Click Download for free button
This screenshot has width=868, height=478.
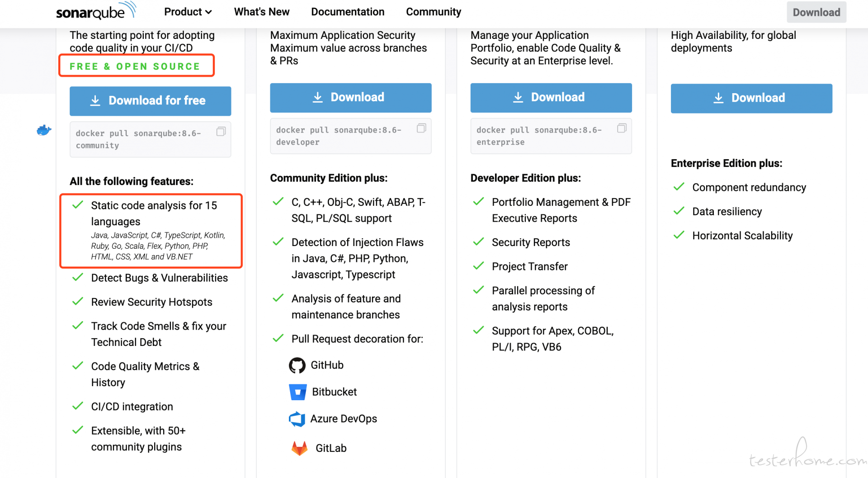click(x=151, y=101)
